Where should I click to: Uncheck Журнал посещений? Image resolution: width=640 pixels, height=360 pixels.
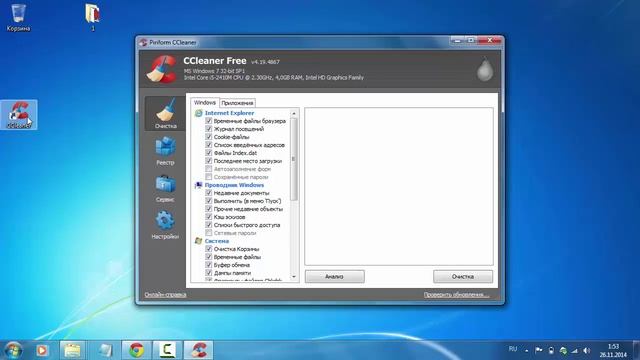209,129
